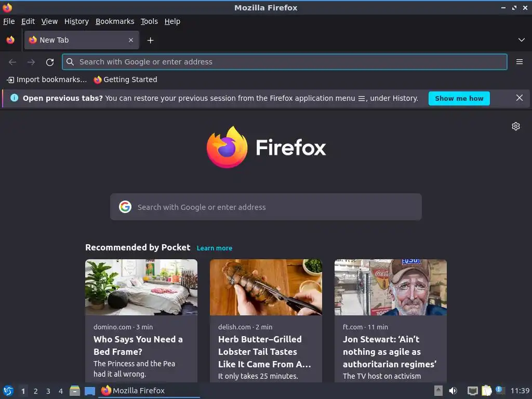Click the Firefox icon in title bar
532x399 pixels.
pyautogui.click(x=7, y=7)
